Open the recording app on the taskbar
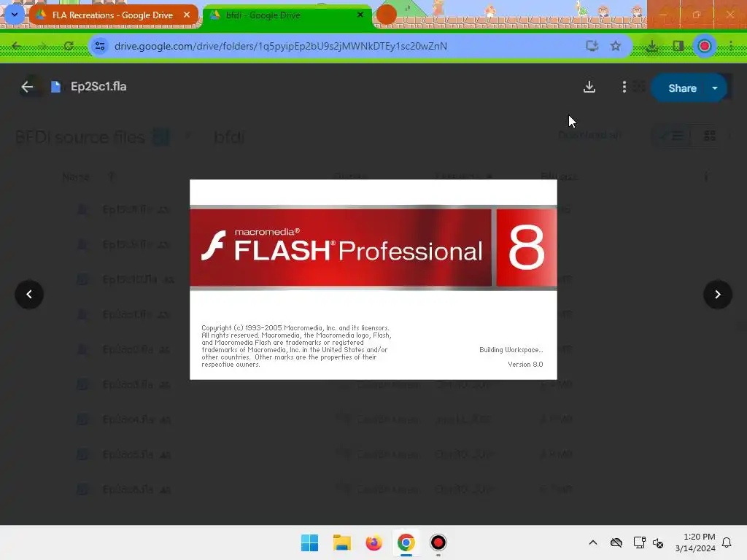The width and height of the screenshot is (747, 560). 438,542
